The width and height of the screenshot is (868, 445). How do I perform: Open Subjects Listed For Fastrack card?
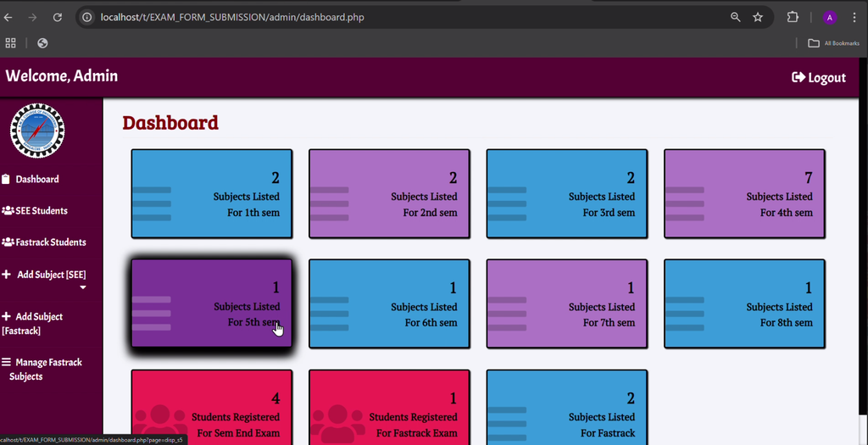pos(567,408)
